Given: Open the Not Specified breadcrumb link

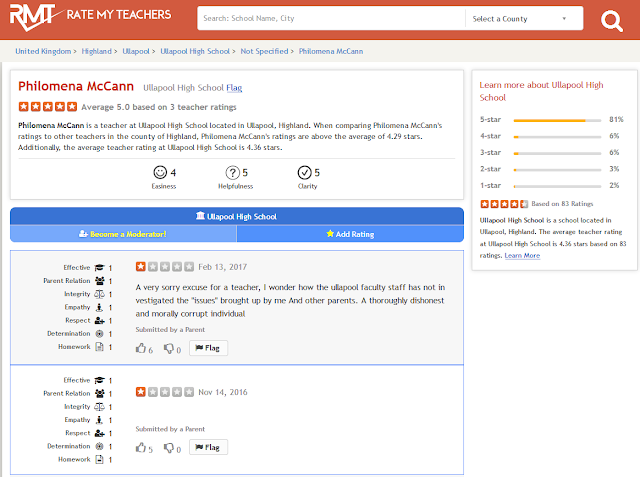Looking at the screenshot, I should pyautogui.click(x=264, y=51).
